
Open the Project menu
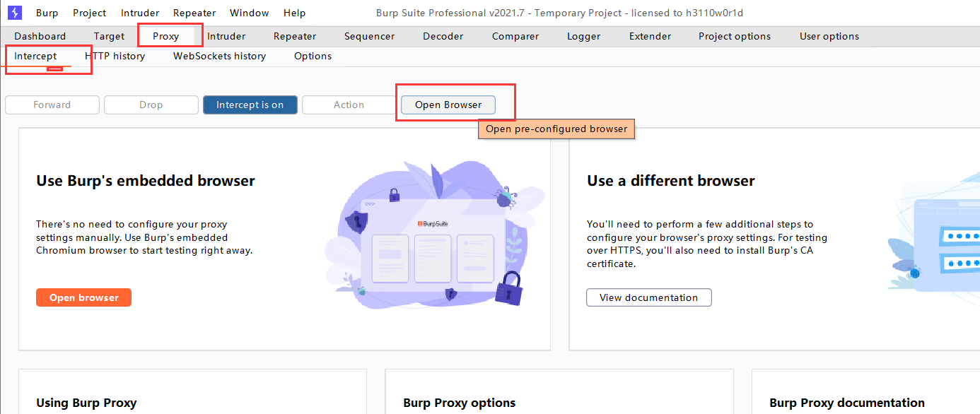click(90, 13)
